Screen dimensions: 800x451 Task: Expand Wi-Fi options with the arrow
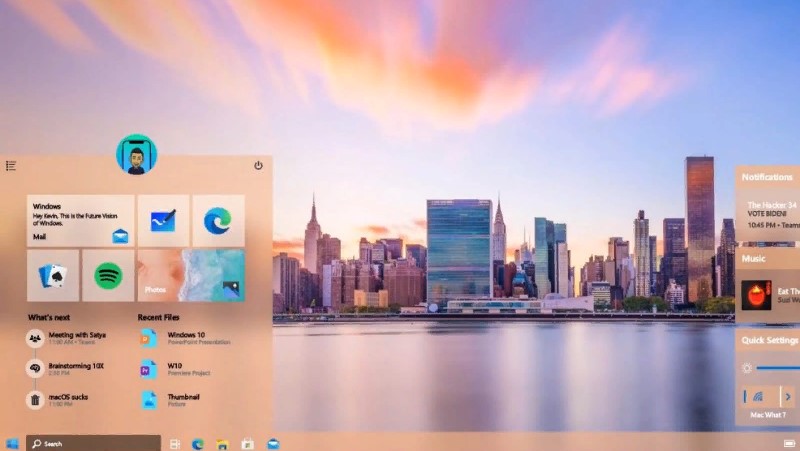[x=788, y=396]
